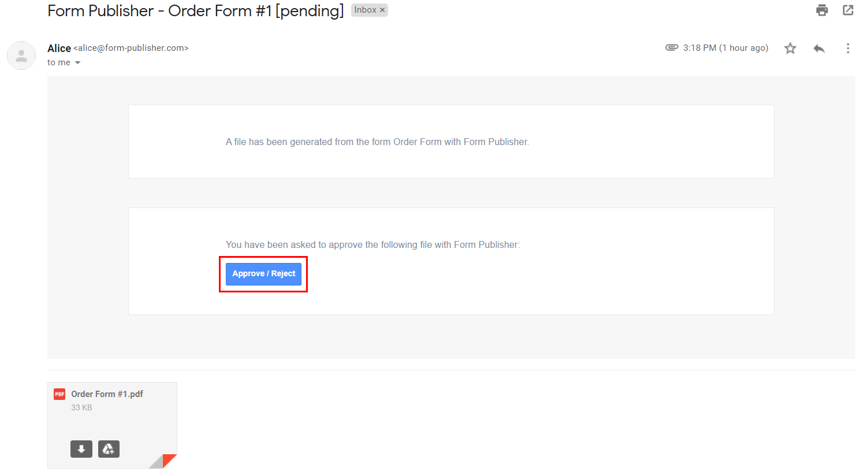
Task: Save attachment to Google Drive
Action: 109,449
